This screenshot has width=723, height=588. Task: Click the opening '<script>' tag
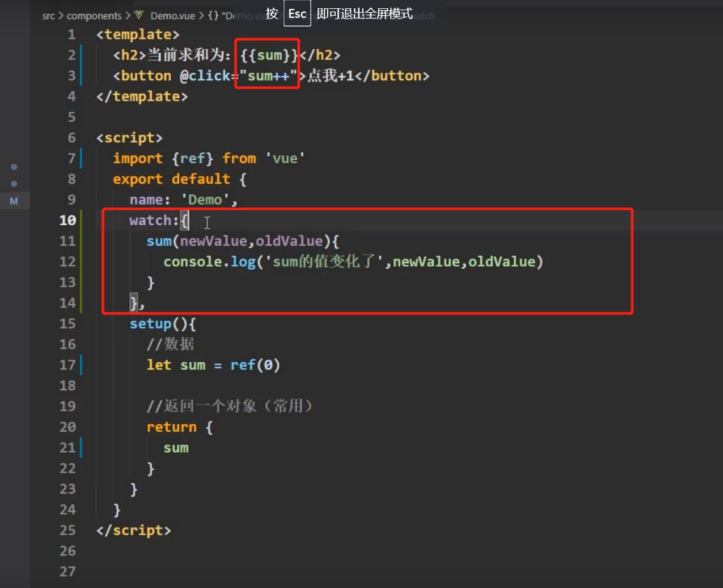[x=129, y=138]
